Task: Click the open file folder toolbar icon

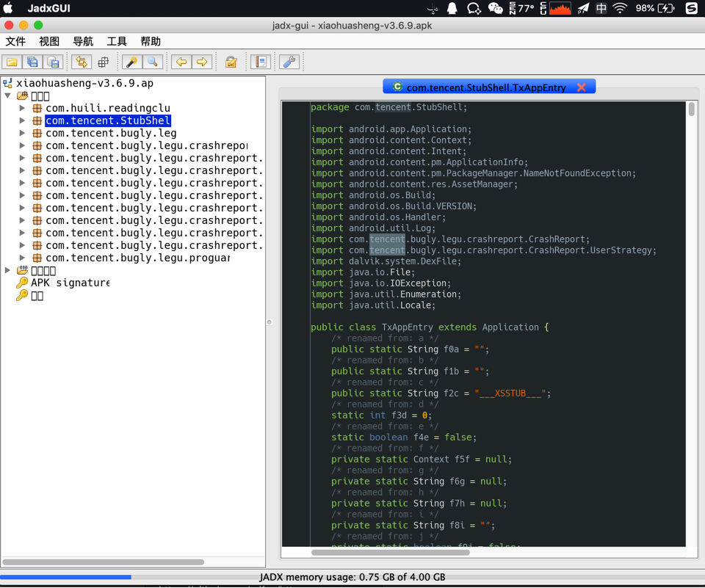Action: point(12,62)
